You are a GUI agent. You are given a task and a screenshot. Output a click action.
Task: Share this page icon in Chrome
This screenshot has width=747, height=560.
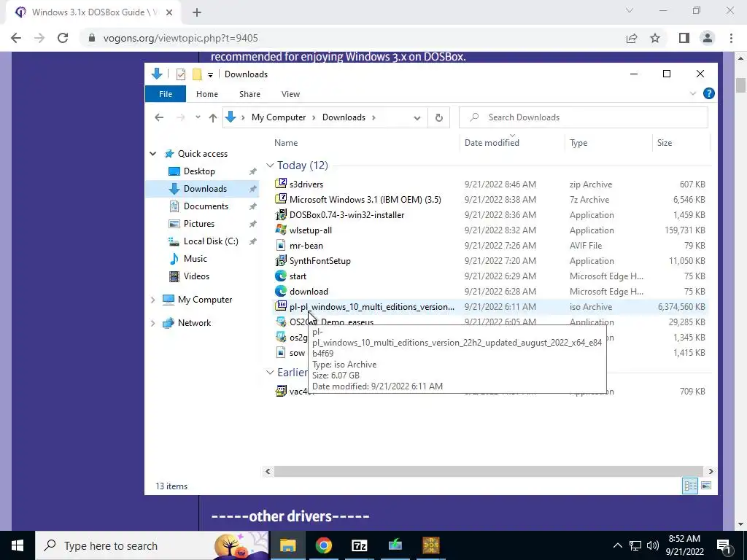point(632,38)
